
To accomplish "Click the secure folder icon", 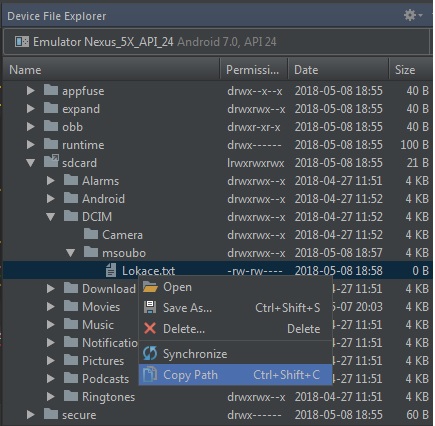I will (51, 414).
